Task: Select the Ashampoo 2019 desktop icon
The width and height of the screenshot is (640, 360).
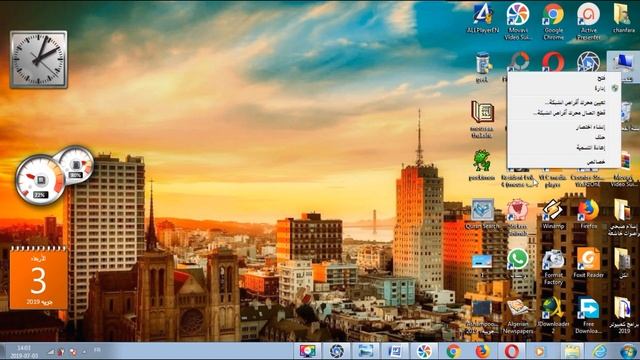Action: [482, 316]
